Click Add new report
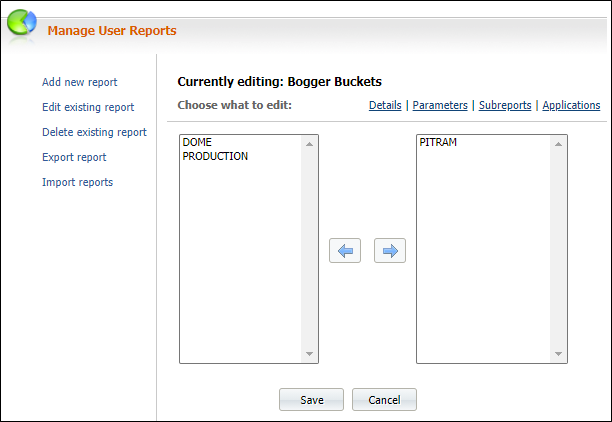This screenshot has height=422, width=612. point(80,82)
